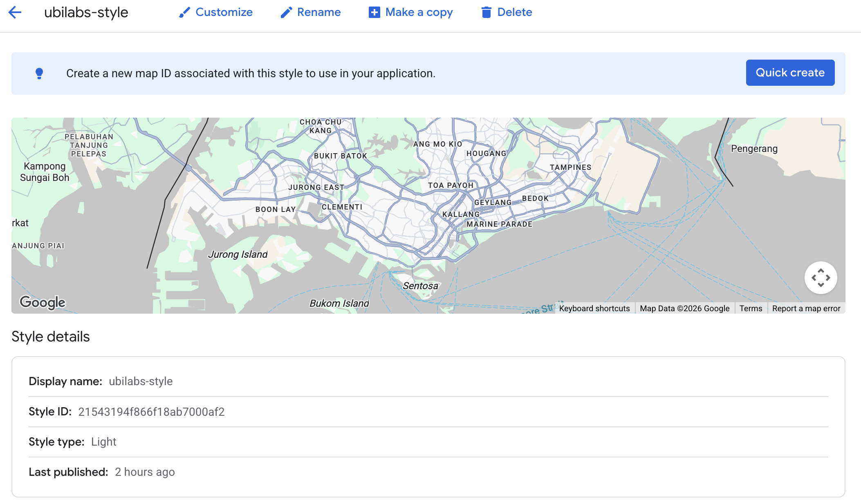Click Kampong Sungai Boh label on map
The image size is (861, 504).
point(45,172)
